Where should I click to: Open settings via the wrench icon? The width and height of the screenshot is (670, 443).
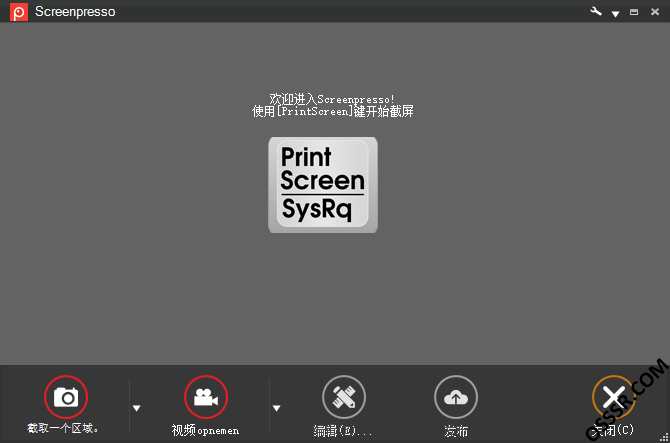tap(596, 12)
